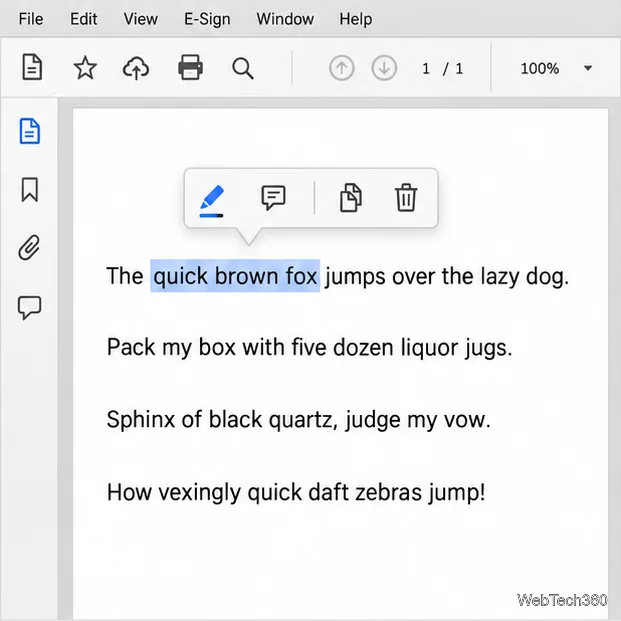Click the line "Pack my box with five dozen liquor jugs."
Screen dimensions: 621x621
(310, 348)
